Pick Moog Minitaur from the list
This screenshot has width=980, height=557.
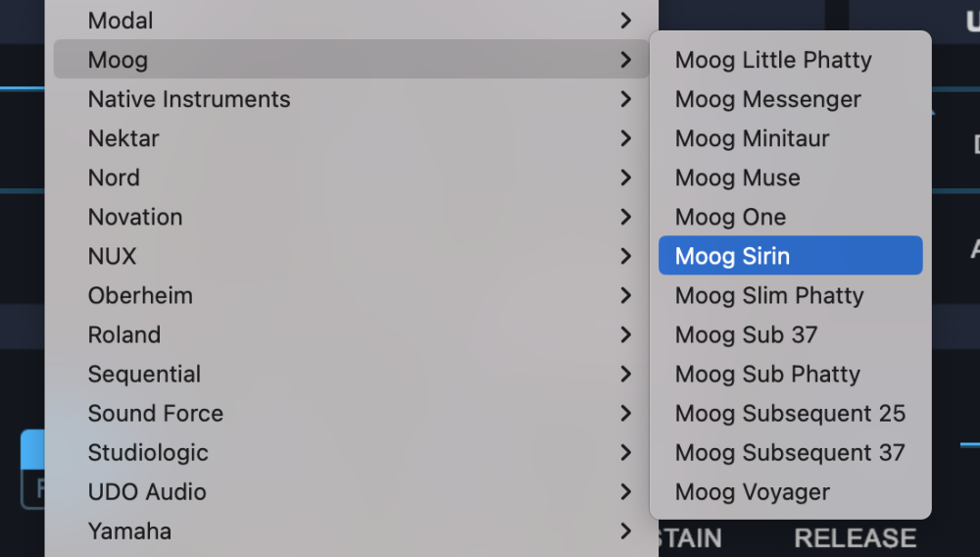pos(752,138)
